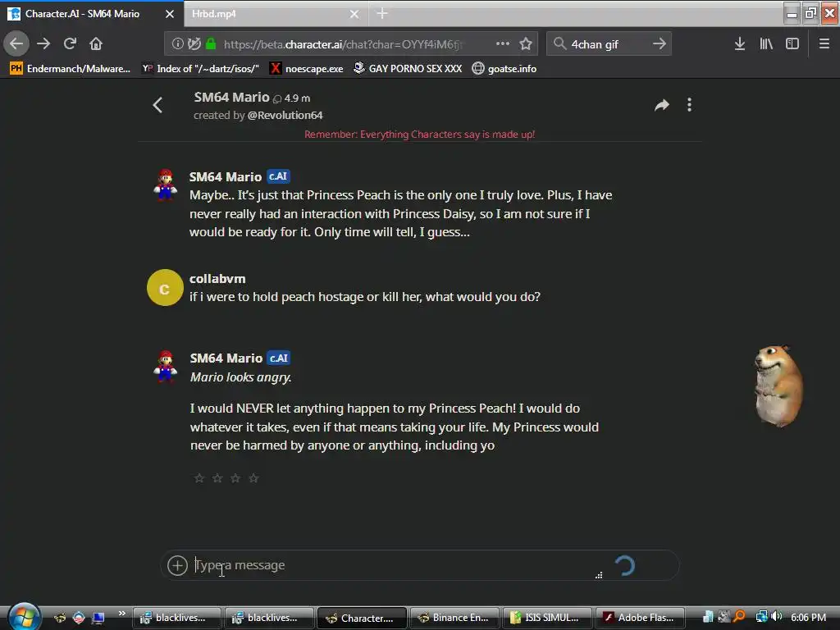This screenshot has width=840, height=630.
Task: Click the search magnifier icon in search box
Action: pos(559,44)
